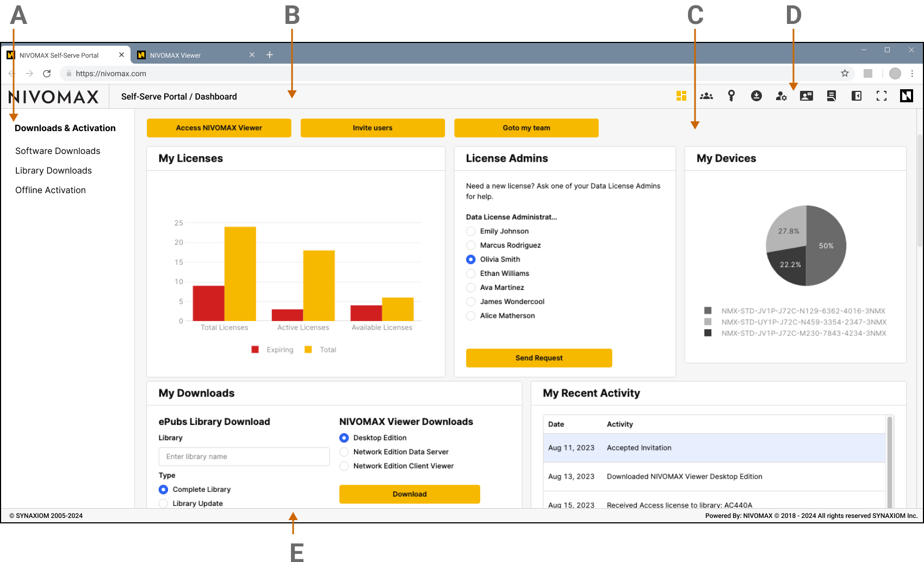Image resolution: width=924 pixels, height=562 pixels.
Task: Click the browser extension square icon
Action: [868, 73]
